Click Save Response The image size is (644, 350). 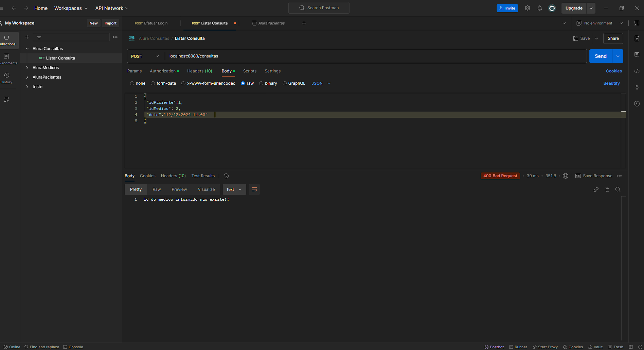coord(594,176)
